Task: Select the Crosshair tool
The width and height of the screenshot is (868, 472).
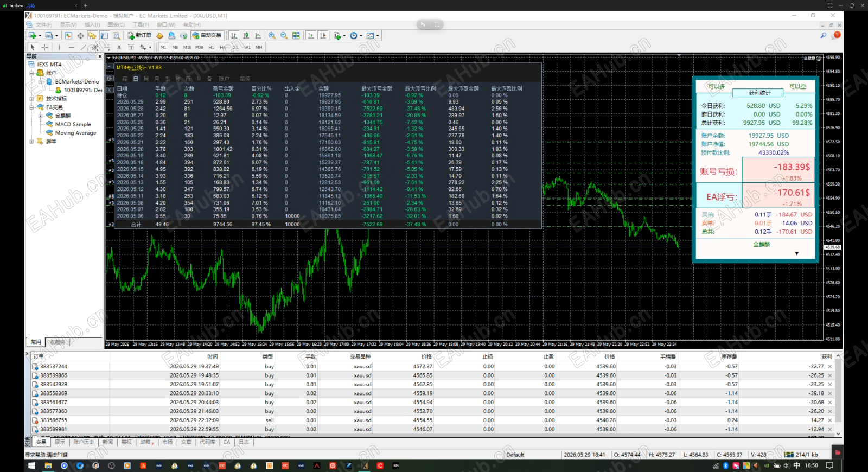Action: coord(44,47)
